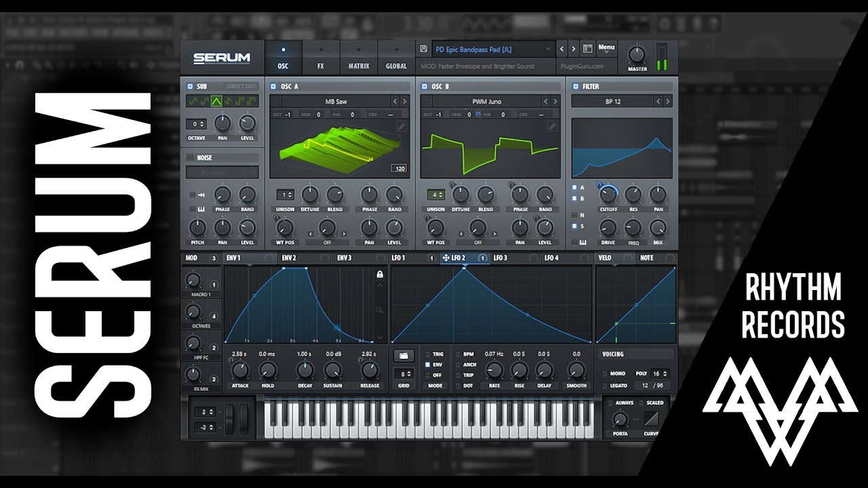The width and height of the screenshot is (868, 488).
Task: Toggle OSC B enable switch
Action: tap(424, 87)
